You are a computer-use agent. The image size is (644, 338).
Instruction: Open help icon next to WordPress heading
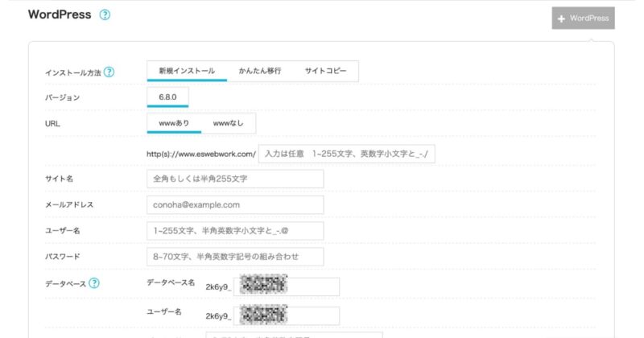[105, 14]
